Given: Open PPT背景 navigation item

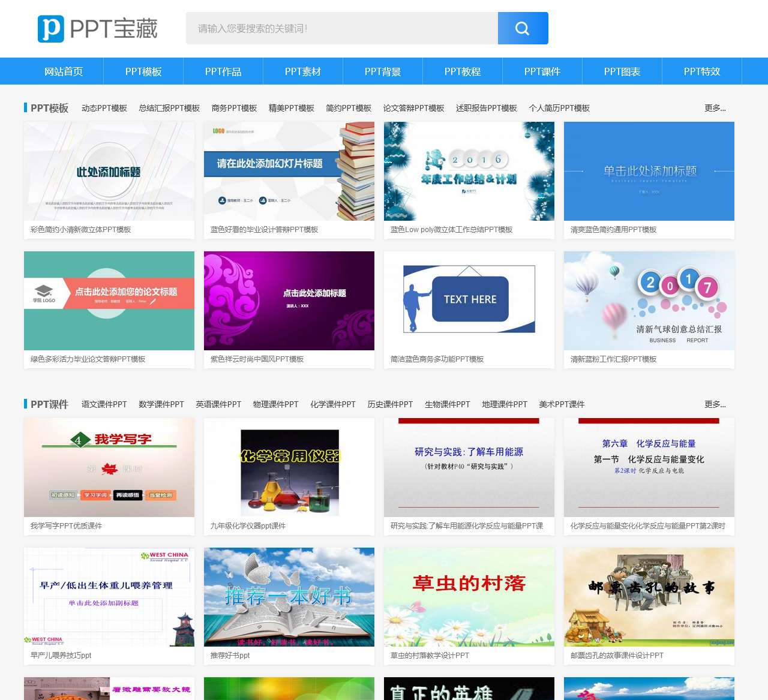Looking at the screenshot, I should [383, 71].
